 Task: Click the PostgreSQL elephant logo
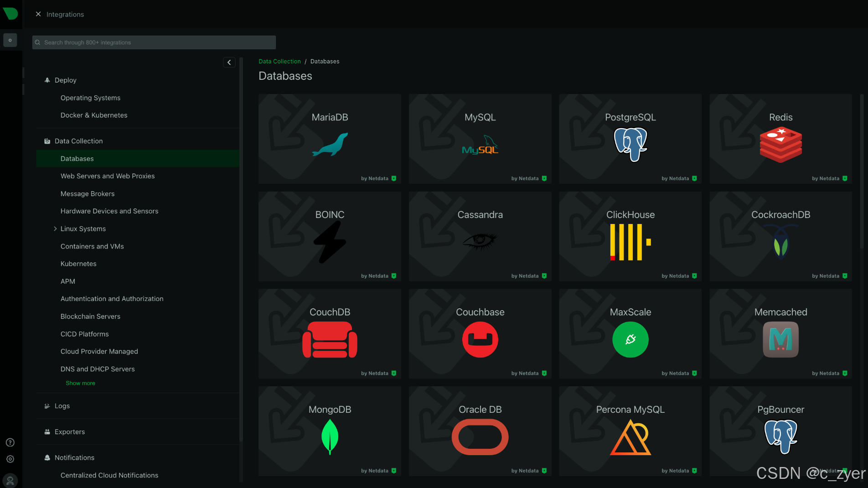coord(630,145)
